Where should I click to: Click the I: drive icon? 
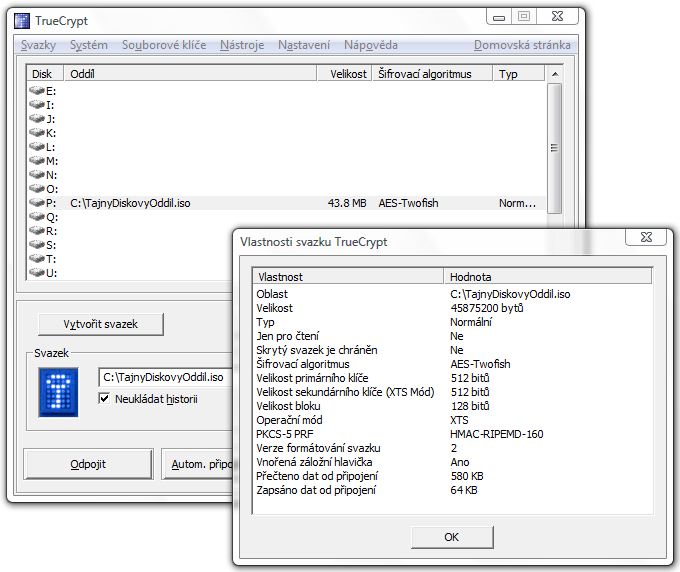pos(37,105)
